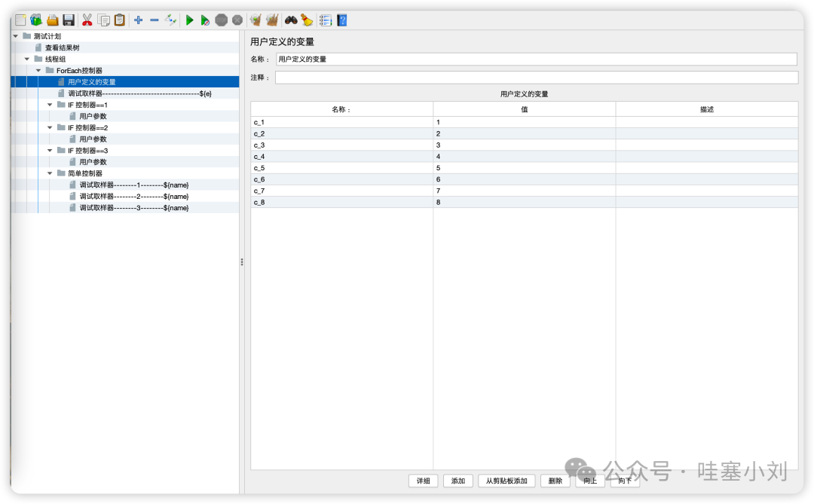
Task: Select the c_3 name cell
Action: pyautogui.click(x=341, y=145)
